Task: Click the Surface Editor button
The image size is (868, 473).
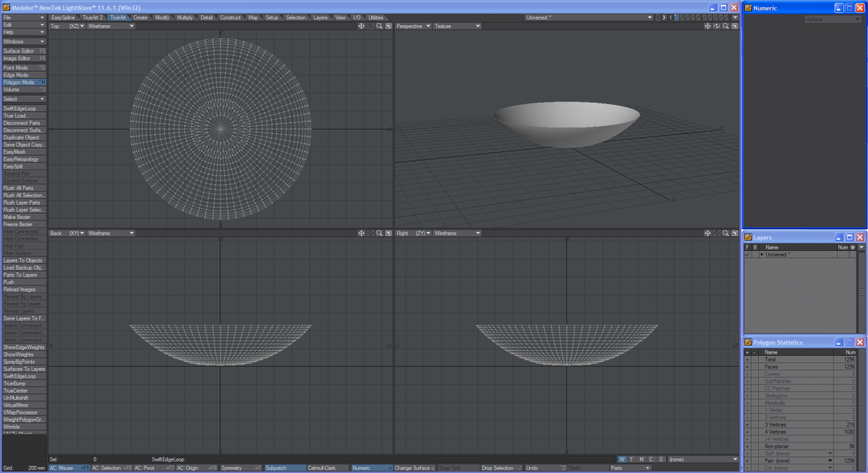Action: pyautogui.click(x=23, y=51)
